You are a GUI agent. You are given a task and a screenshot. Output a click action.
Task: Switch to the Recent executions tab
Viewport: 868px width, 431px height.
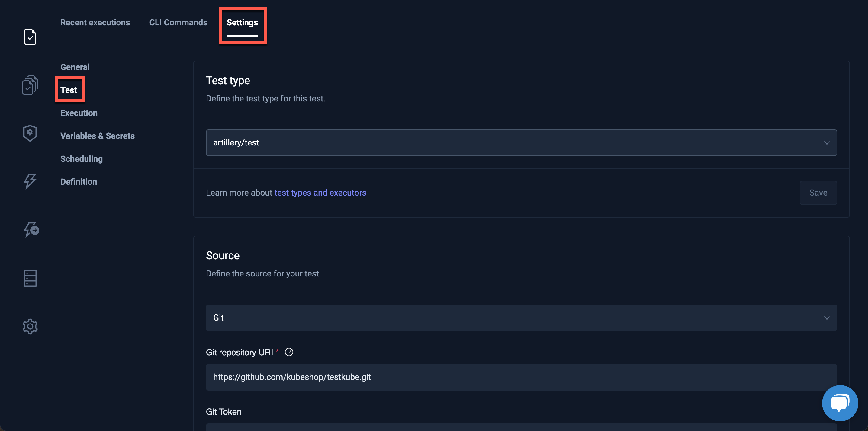coord(95,22)
